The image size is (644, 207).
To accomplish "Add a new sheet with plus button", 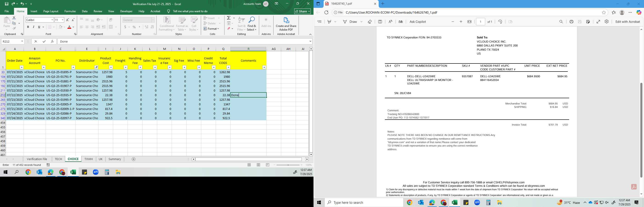I will 134,159.
